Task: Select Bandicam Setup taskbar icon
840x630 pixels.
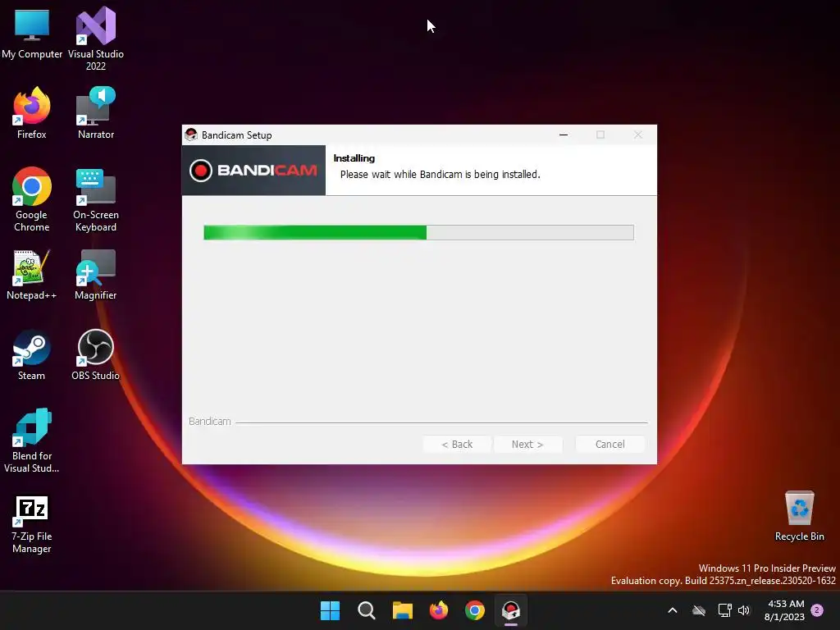Action: pos(511,610)
